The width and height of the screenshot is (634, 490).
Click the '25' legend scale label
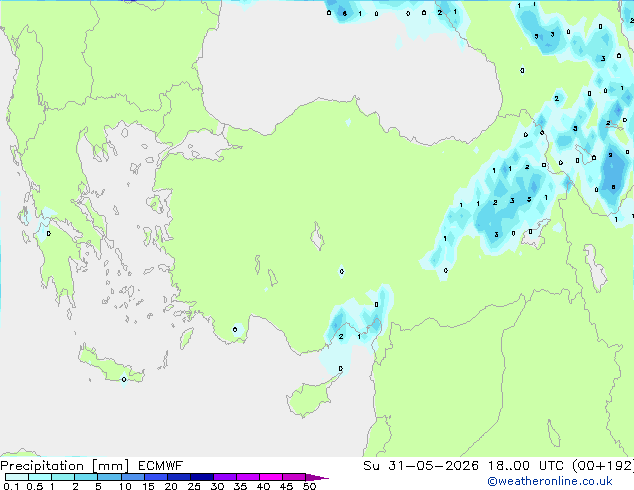[x=194, y=486]
